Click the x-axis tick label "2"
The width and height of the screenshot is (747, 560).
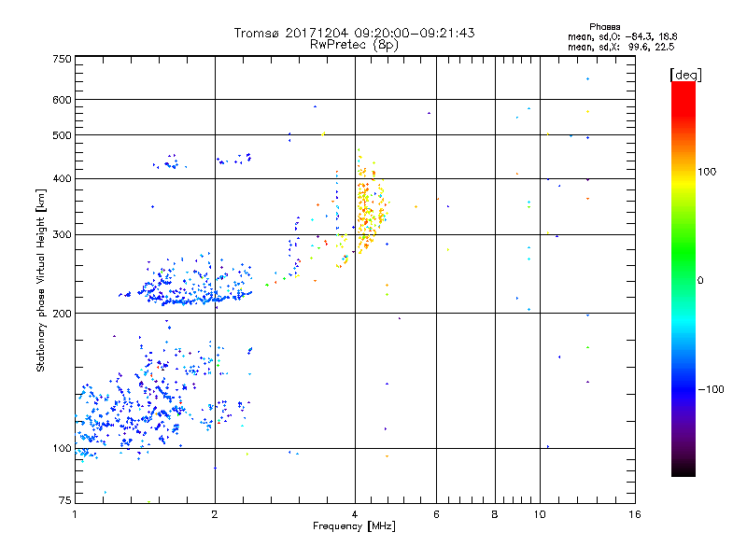click(x=215, y=514)
